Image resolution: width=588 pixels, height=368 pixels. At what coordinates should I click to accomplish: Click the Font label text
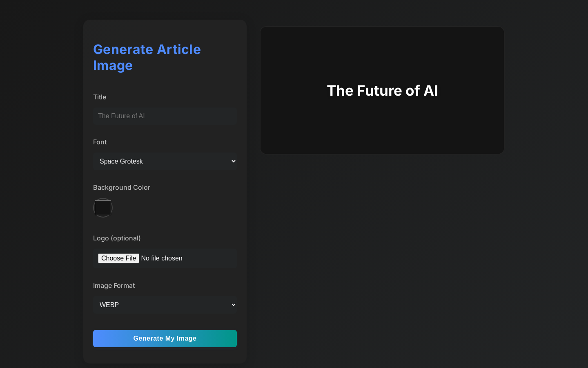100,142
